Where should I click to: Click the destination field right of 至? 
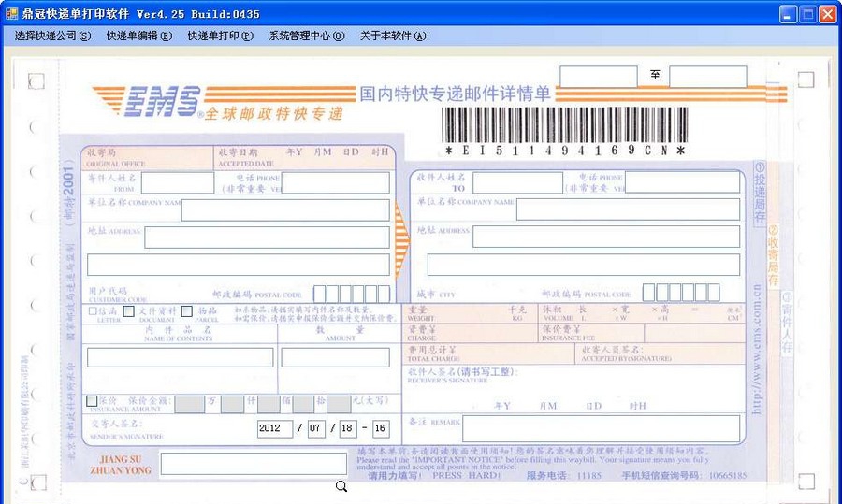click(x=708, y=77)
